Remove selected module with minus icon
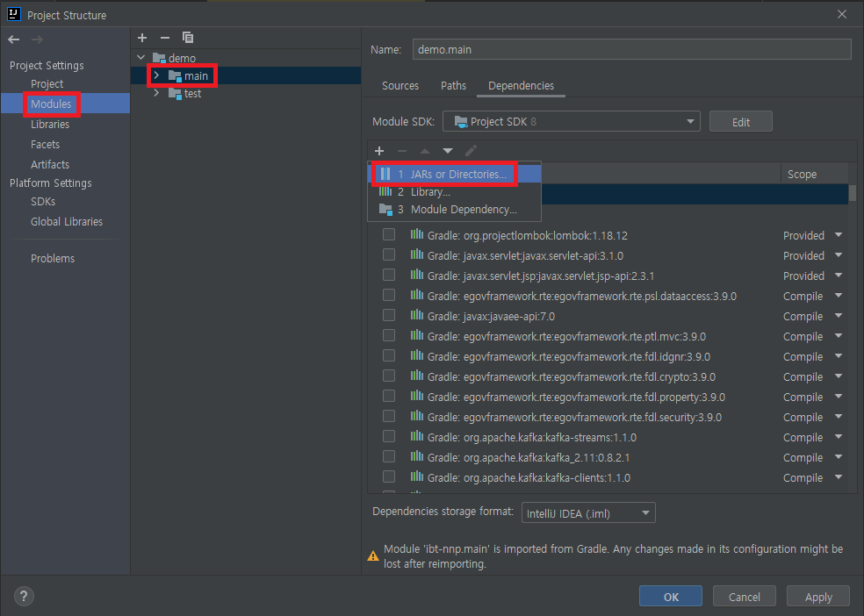Image resolution: width=864 pixels, height=616 pixels. (165, 38)
